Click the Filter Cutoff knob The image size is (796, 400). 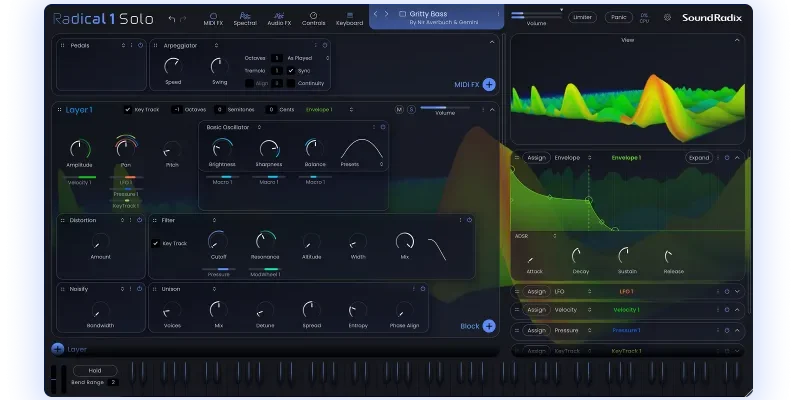[218, 240]
